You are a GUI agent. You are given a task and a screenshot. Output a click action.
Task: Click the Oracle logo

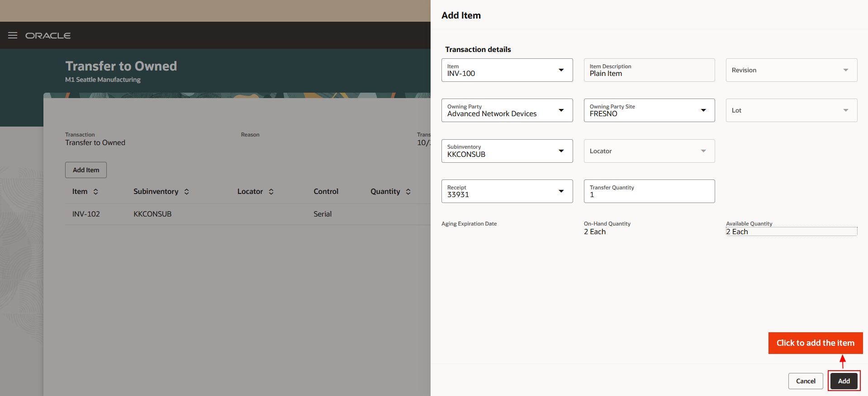[48, 36]
